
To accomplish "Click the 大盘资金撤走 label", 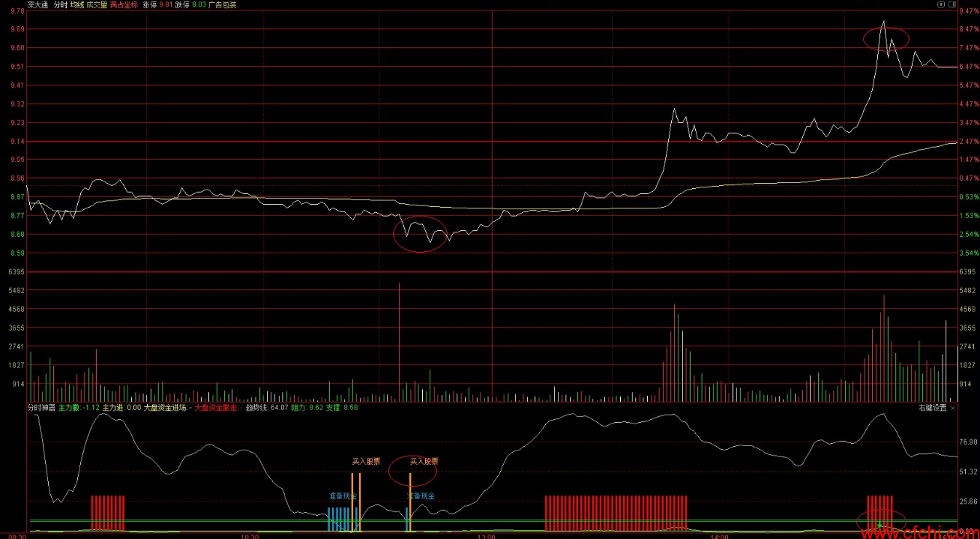I will pos(218,408).
